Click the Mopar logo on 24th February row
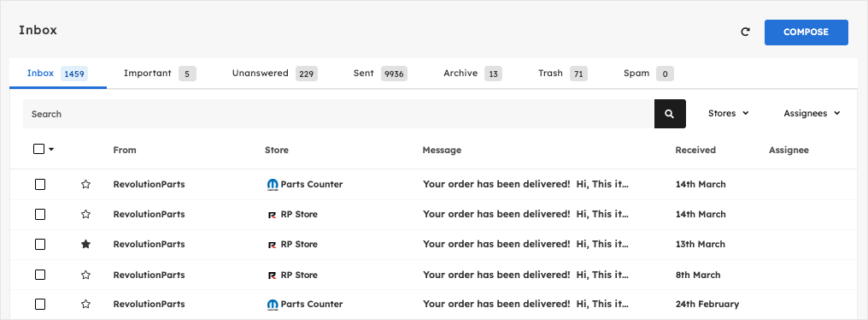The width and height of the screenshot is (868, 320). [x=273, y=305]
